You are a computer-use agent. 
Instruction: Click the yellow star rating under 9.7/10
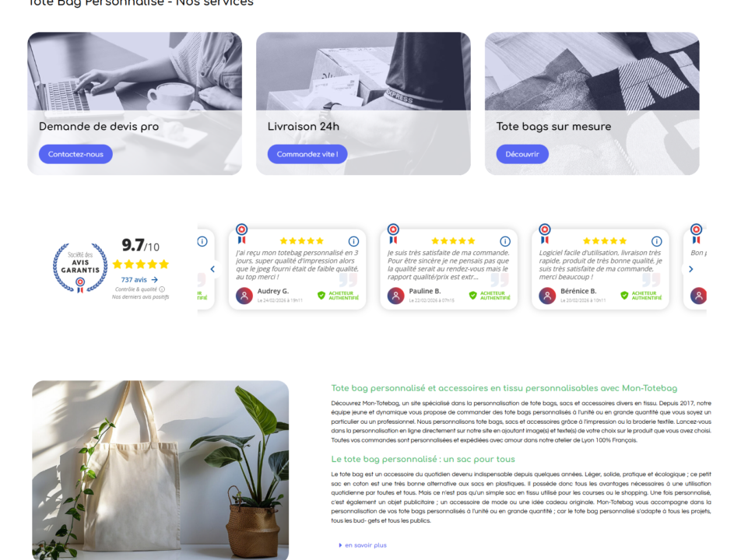pyautogui.click(x=140, y=264)
